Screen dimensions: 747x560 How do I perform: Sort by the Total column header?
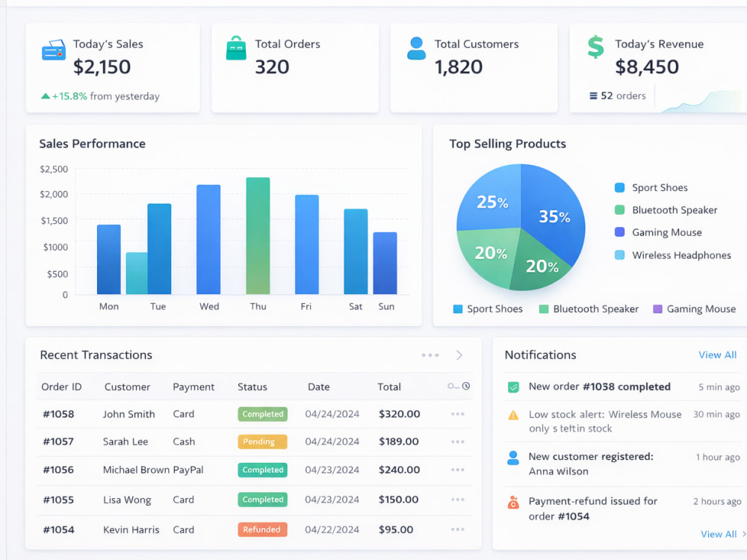coord(389,387)
